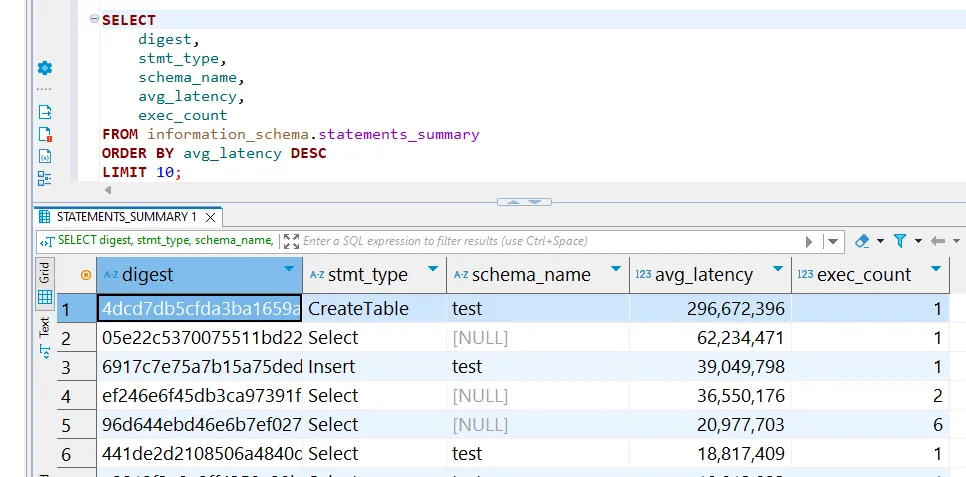Open the digest column sort dropdown
966x477 pixels.
[289, 270]
